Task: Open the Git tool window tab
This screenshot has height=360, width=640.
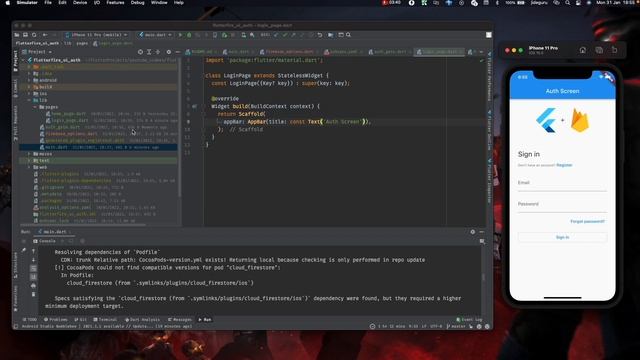Action: point(80,320)
